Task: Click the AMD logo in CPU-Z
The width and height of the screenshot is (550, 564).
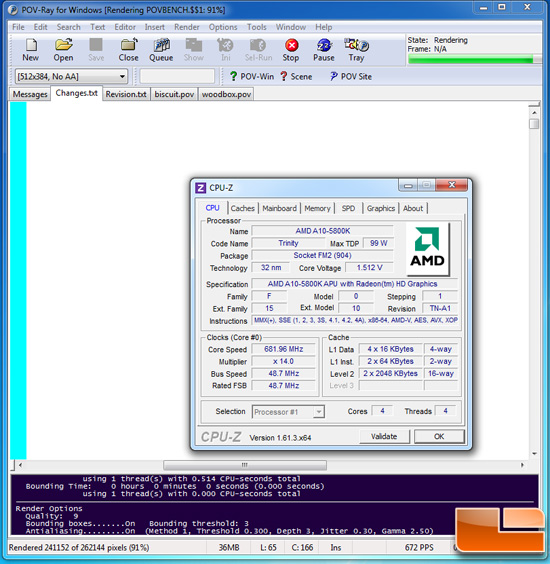Action: pyautogui.click(x=427, y=249)
